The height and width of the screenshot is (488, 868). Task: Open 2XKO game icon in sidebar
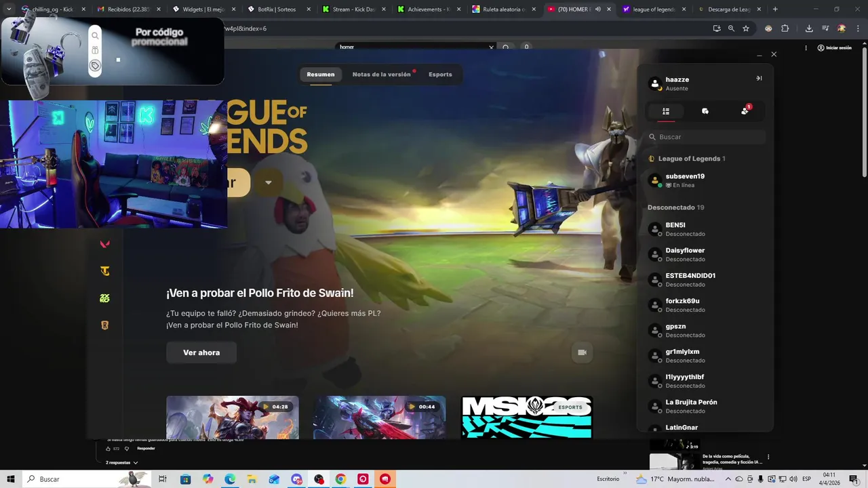pyautogui.click(x=104, y=298)
